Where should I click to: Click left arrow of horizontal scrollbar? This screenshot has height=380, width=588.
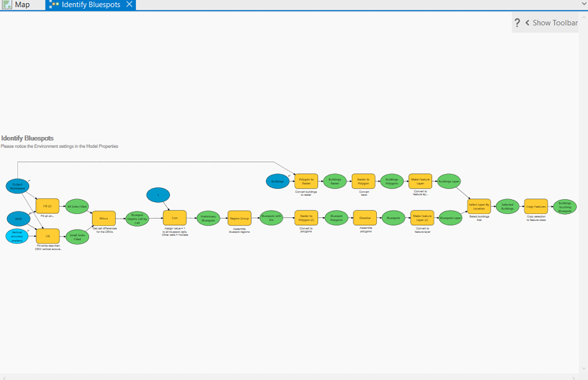(4, 378)
